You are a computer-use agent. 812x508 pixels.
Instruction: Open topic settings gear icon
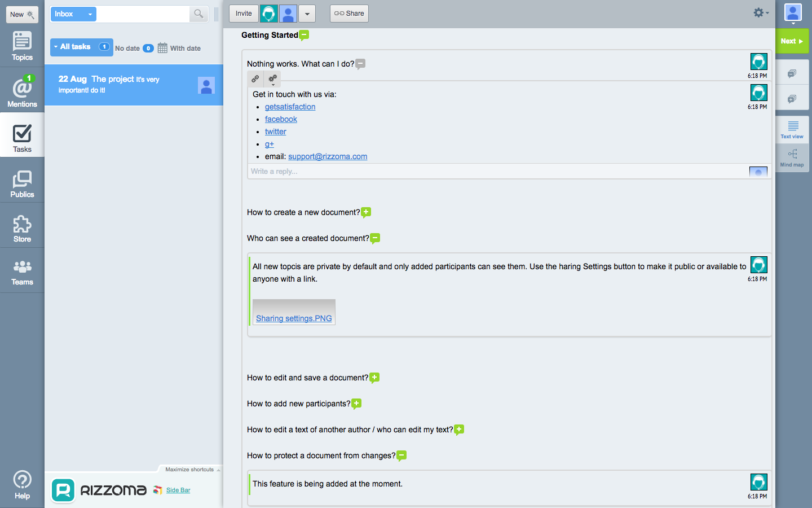click(x=761, y=12)
